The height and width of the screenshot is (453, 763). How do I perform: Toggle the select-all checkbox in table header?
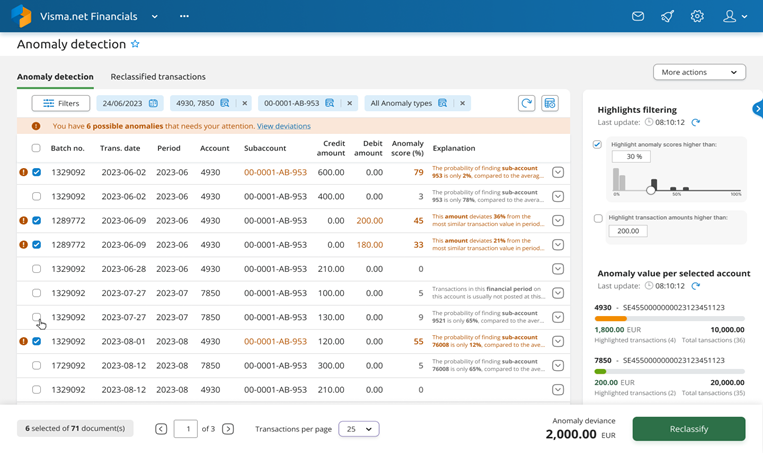click(36, 148)
